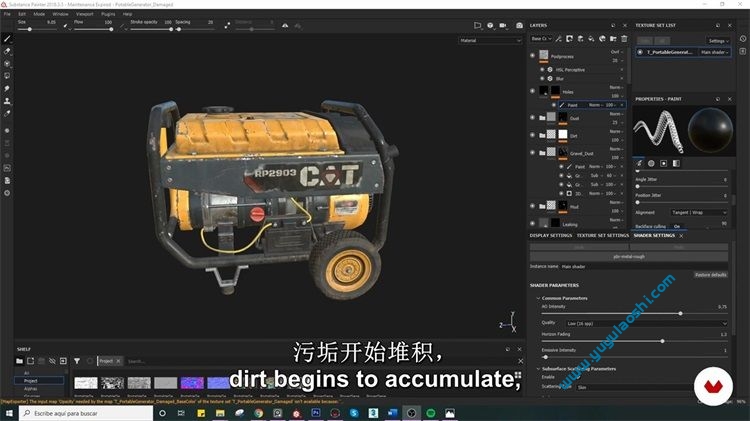Open the Alignment Tangent Wrap dropdown

699,212
